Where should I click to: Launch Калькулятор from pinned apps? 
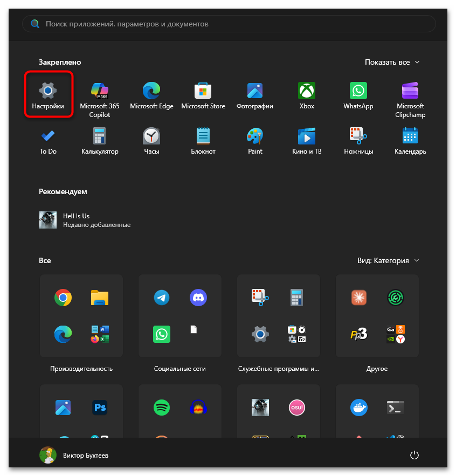pyautogui.click(x=100, y=141)
